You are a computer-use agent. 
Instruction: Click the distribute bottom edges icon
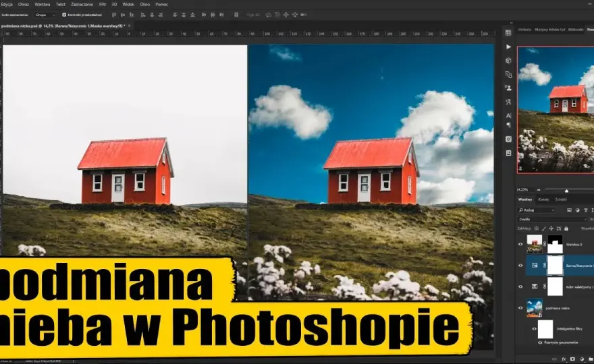point(192,15)
